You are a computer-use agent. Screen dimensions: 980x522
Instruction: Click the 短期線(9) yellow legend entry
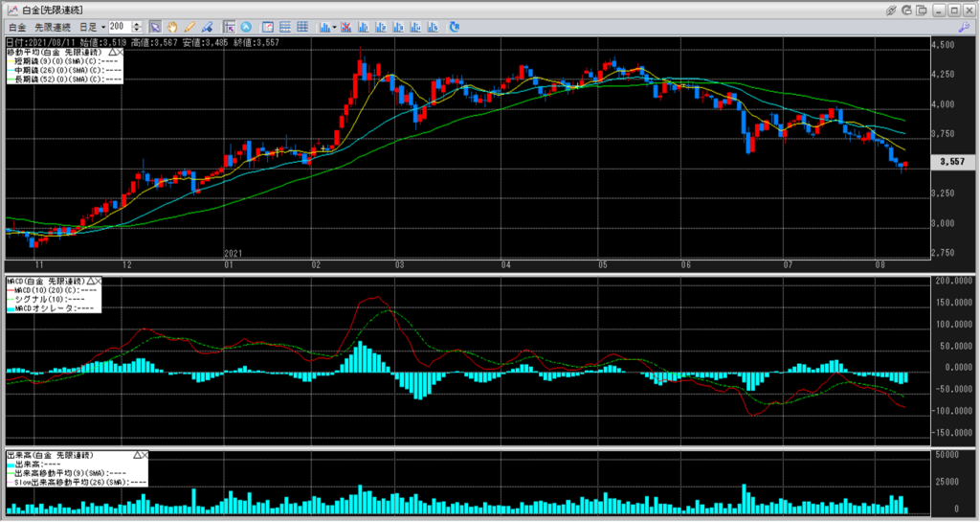[64, 61]
